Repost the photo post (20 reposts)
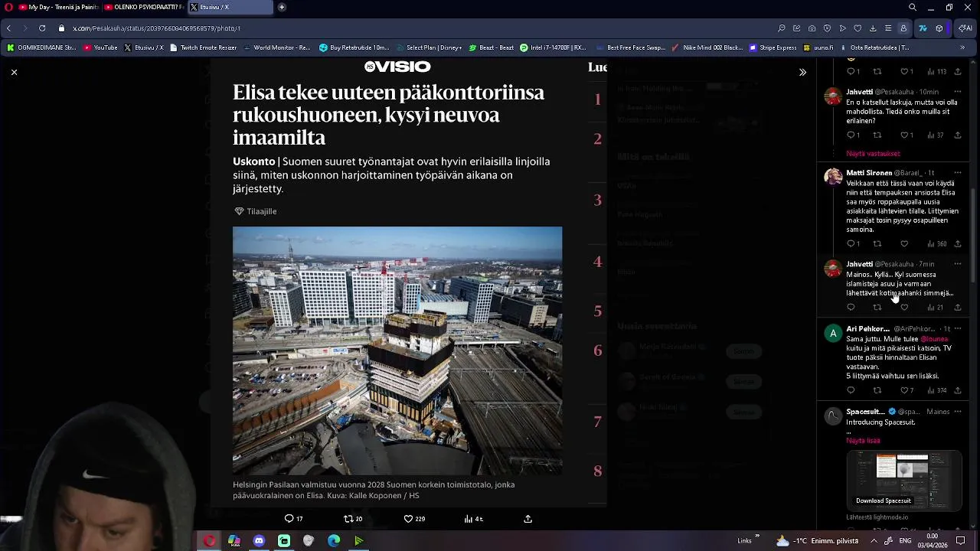 [353, 519]
